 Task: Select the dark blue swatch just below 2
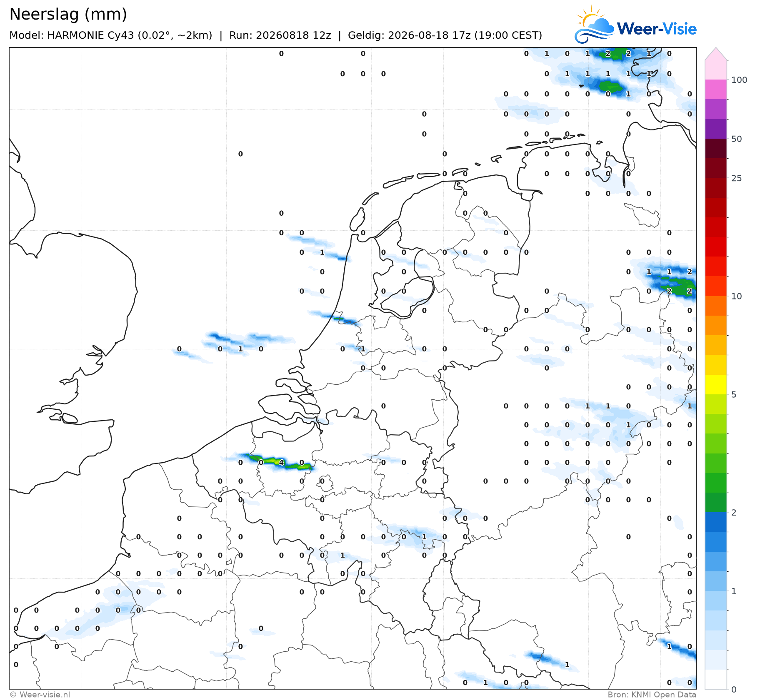click(x=716, y=522)
